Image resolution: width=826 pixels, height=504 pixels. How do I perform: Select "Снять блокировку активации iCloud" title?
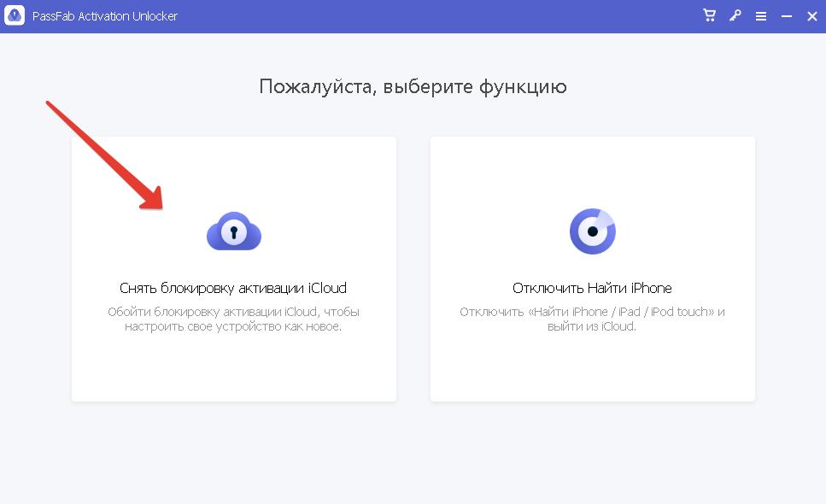tap(233, 288)
